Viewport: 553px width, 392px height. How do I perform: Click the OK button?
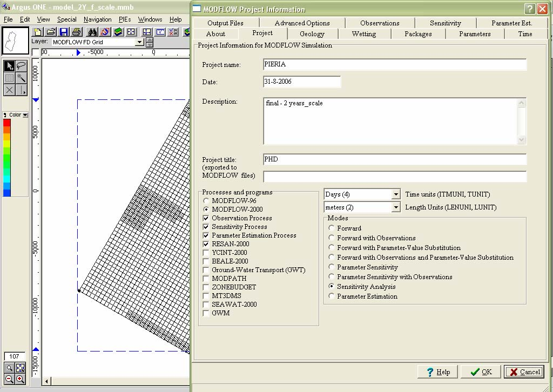click(480, 372)
